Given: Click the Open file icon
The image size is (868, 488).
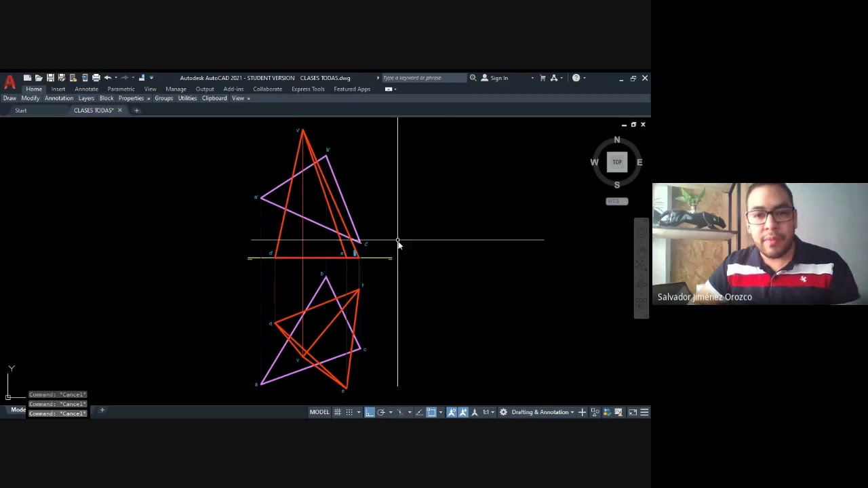Looking at the screenshot, I should point(39,78).
